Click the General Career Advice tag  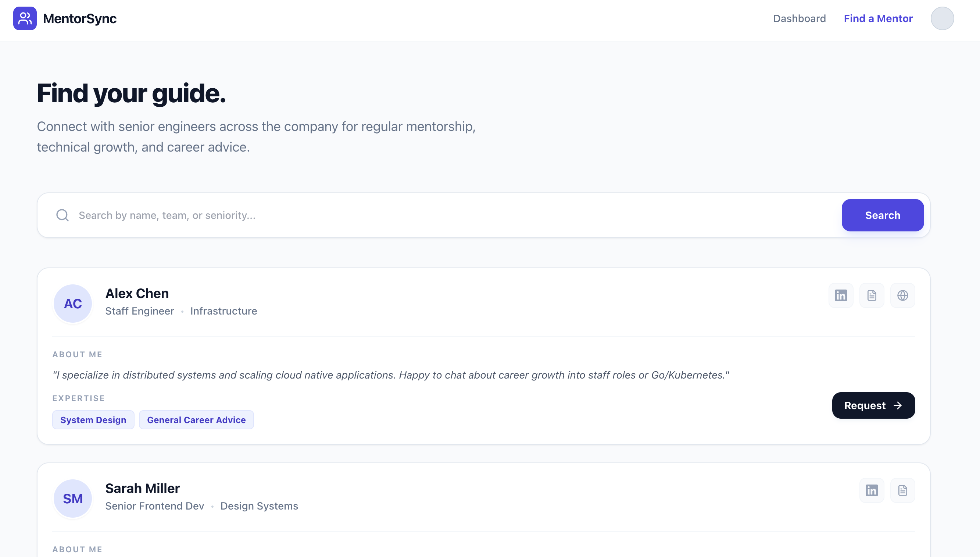196,420
